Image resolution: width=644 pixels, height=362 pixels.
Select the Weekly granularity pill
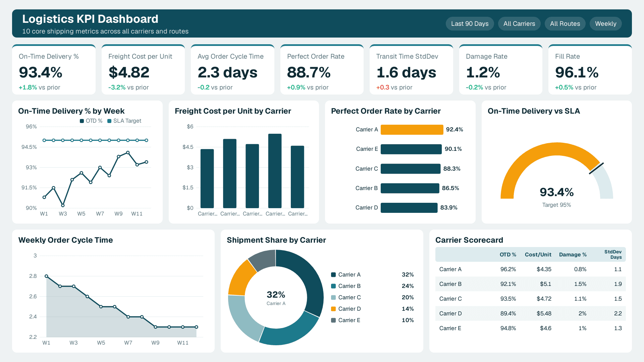[605, 24]
